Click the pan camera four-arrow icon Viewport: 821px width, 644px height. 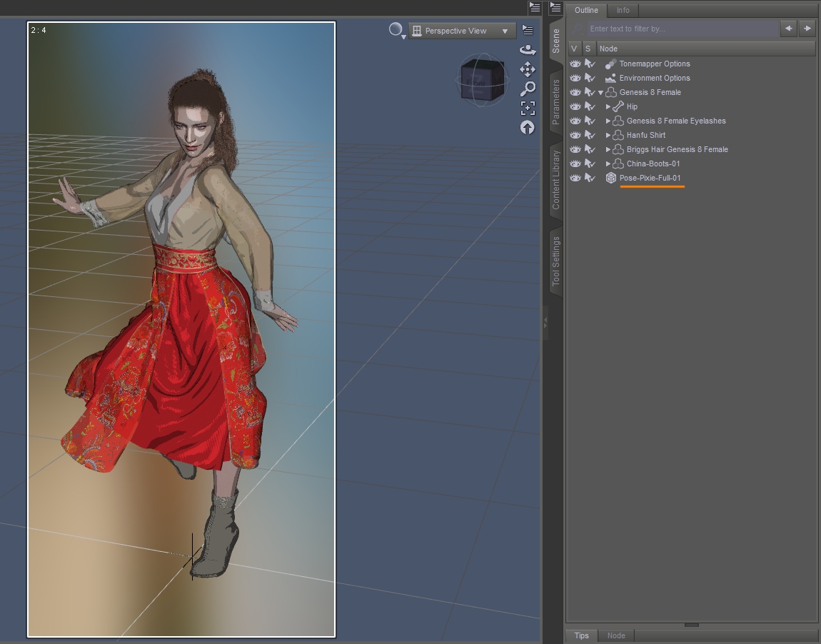[528, 69]
